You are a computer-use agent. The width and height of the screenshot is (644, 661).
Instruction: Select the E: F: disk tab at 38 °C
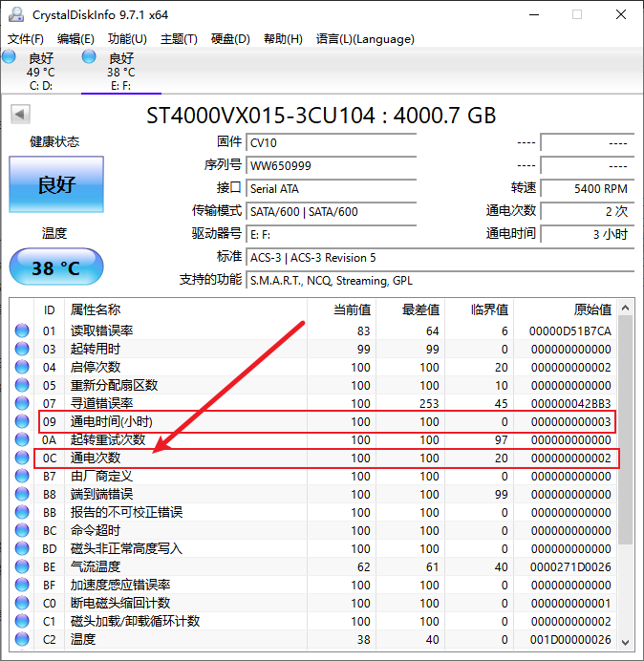click(121, 72)
